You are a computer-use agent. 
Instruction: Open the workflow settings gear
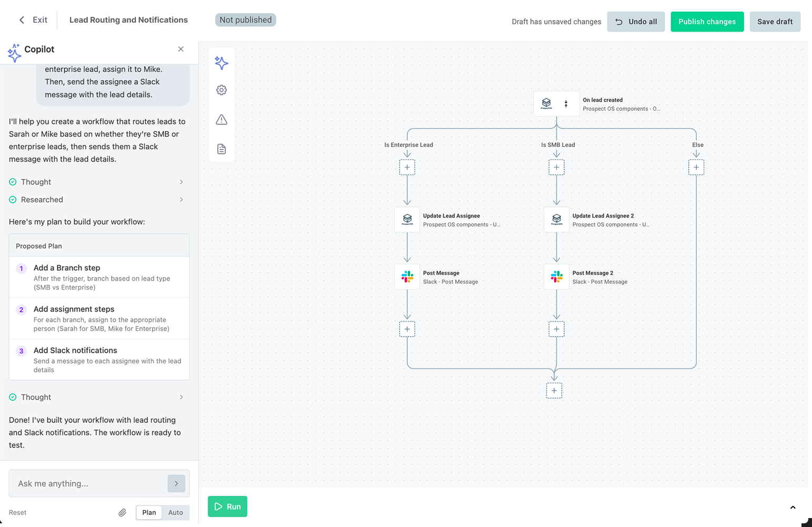point(222,90)
